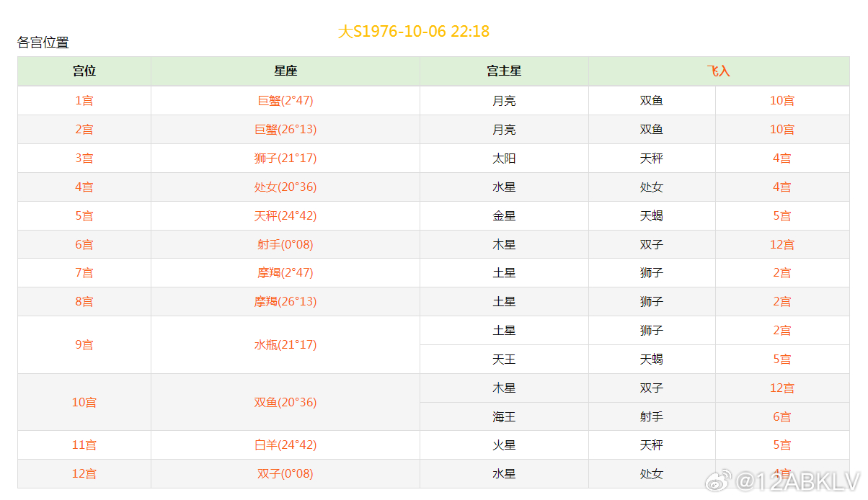Click 火星 ruler in the 11宫 row
Image resolution: width=868 pixels, height=500 pixels.
[504, 445]
